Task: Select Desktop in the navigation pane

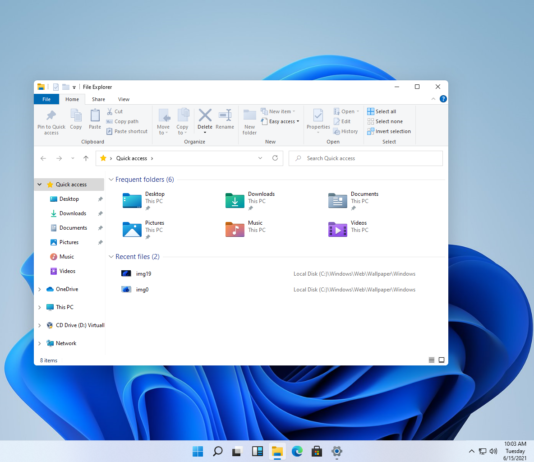Action: [x=69, y=199]
